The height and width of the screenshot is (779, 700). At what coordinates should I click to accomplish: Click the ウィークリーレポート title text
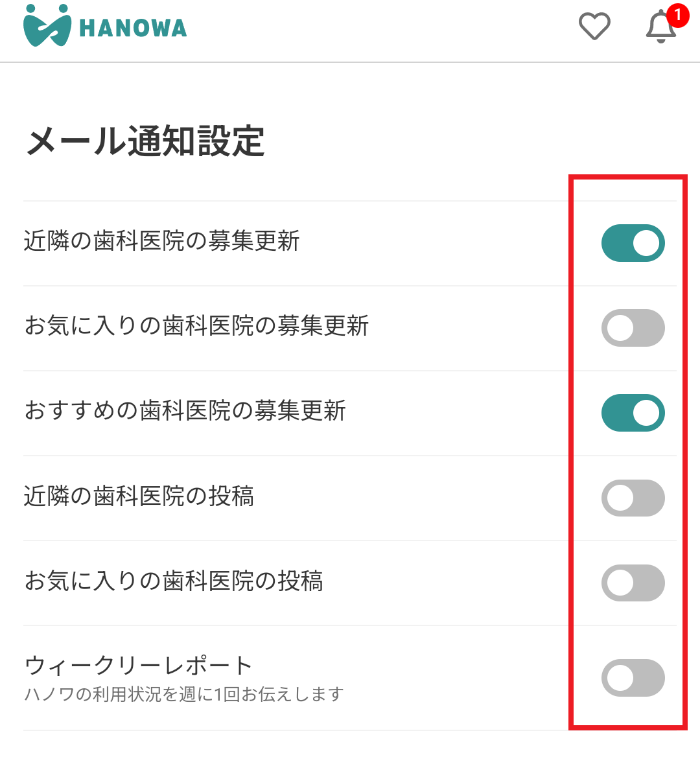(138, 666)
